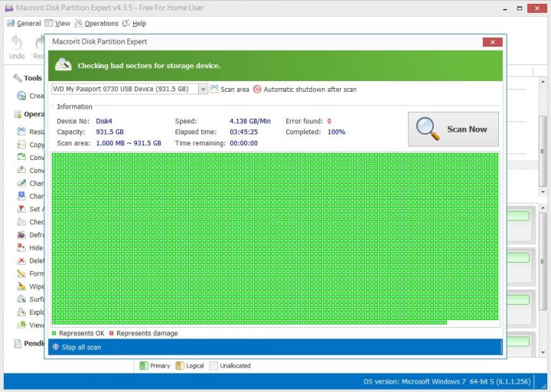
Task: Click the Surface test sidebar icon
Action: [21, 299]
